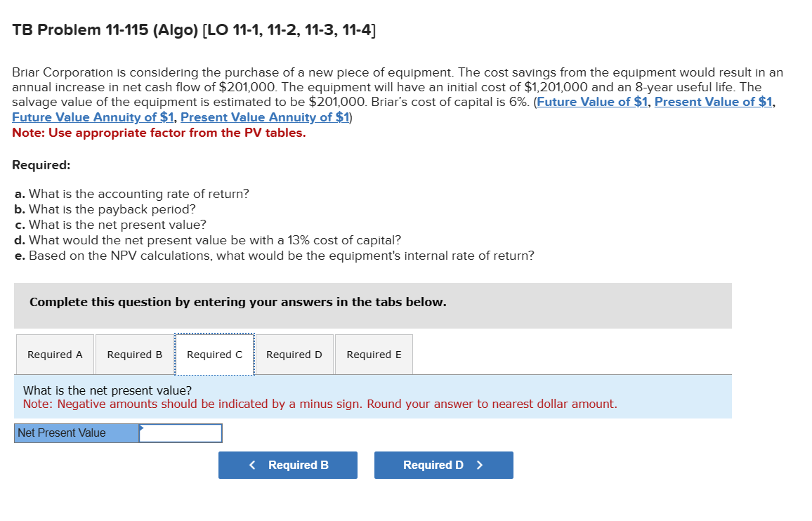Click inside the Net Present Value input box
The height and width of the screenshot is (521, 812).
[x=181, y=433]
